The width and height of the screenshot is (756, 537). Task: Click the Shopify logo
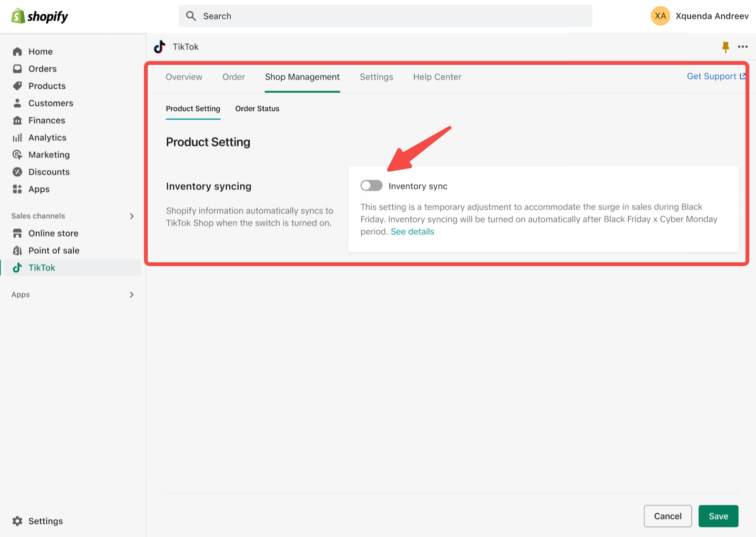pos(40,16)
